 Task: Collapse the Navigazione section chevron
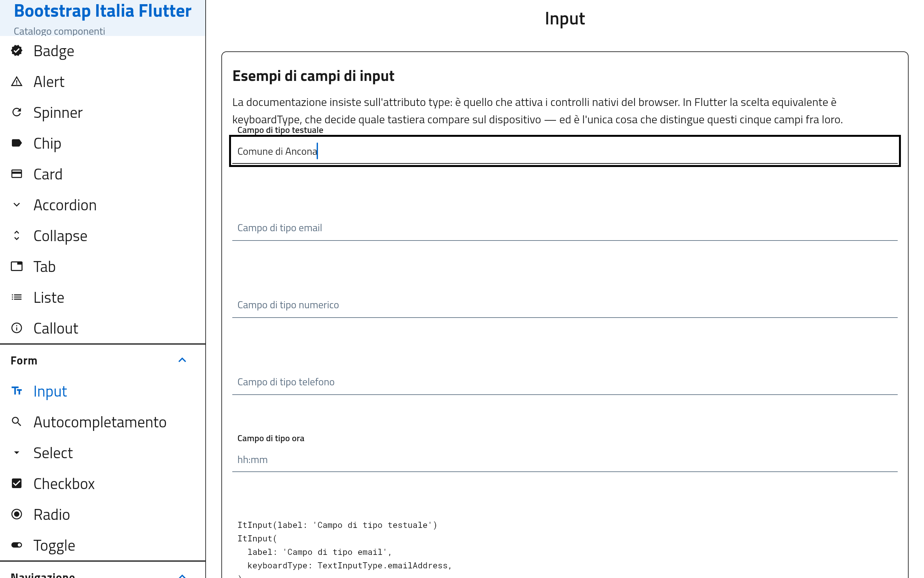click(x=182, y=575)
